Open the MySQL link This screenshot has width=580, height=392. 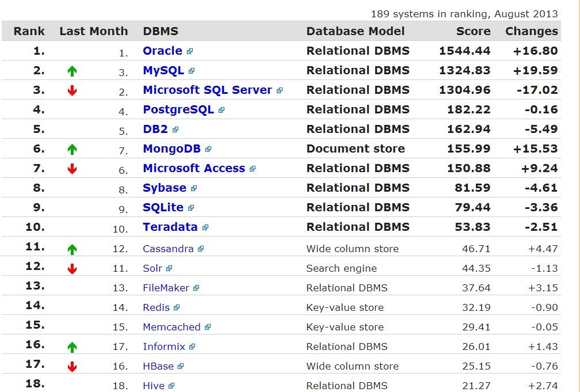click(x=163, y=70)
